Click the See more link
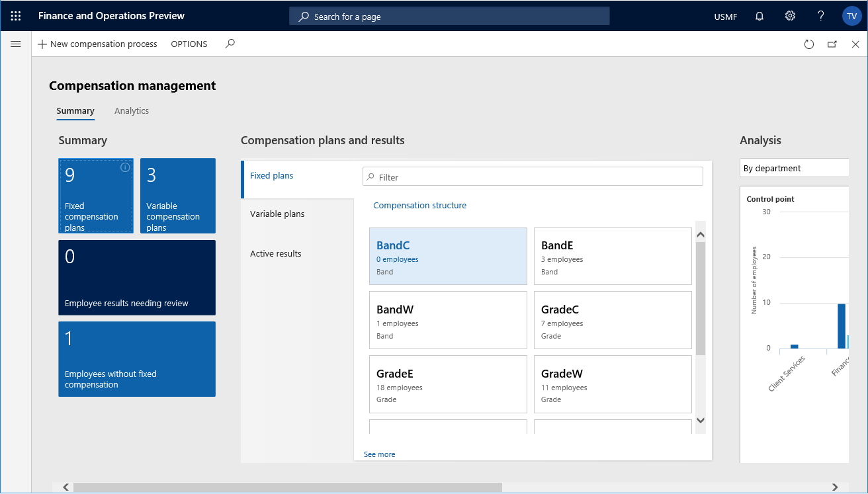 (378, 454)
